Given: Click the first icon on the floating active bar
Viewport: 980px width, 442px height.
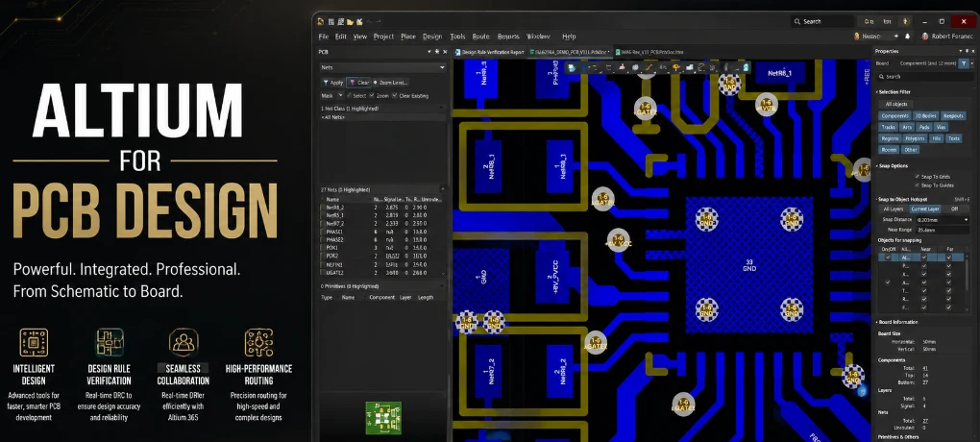Looking at the screenshot, I should pos(572,67).
